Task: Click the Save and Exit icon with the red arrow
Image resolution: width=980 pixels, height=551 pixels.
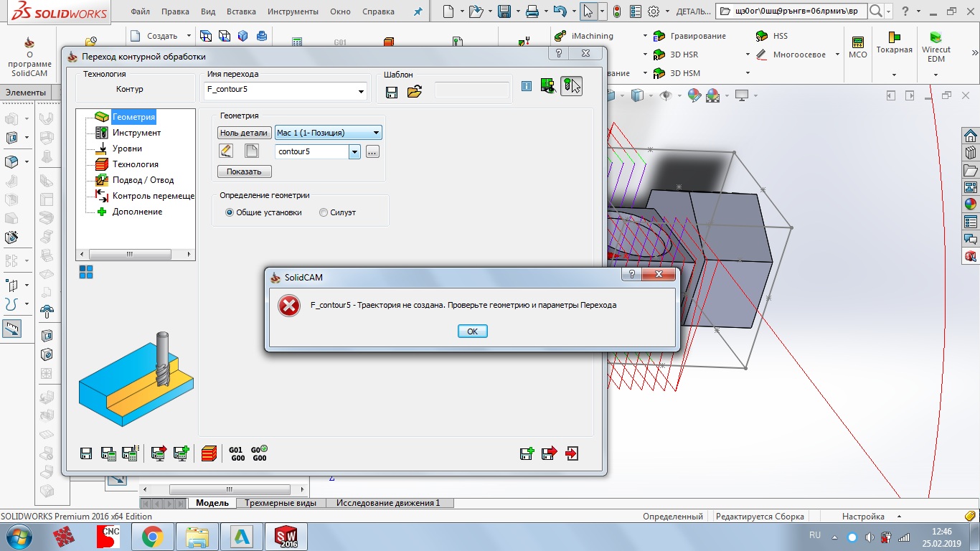Action: click(x=549, y=453)
